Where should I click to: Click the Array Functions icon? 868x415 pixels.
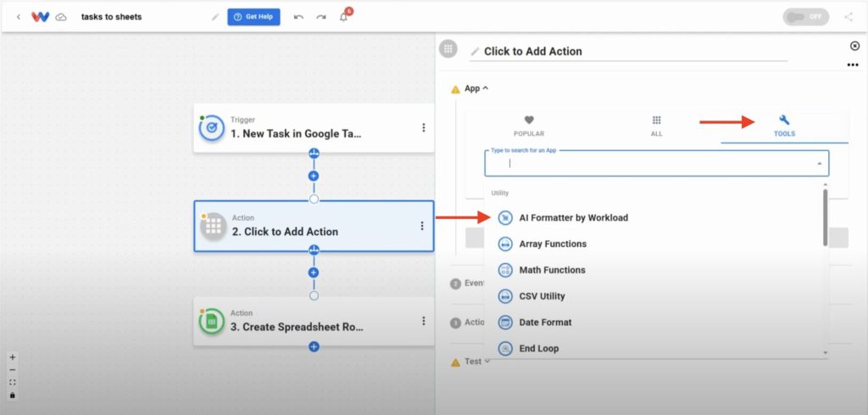click(x=505, y=244)
